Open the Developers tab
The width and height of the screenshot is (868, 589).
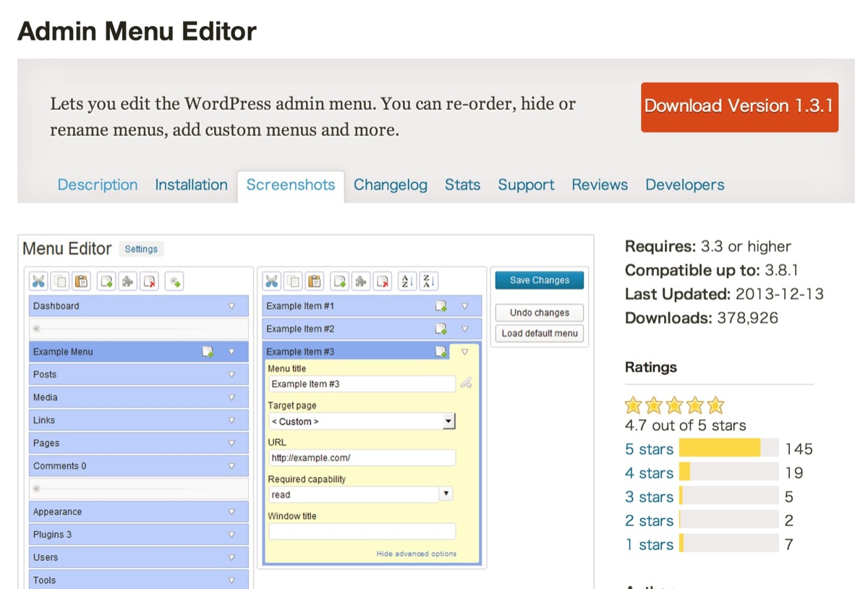(685, 185)
